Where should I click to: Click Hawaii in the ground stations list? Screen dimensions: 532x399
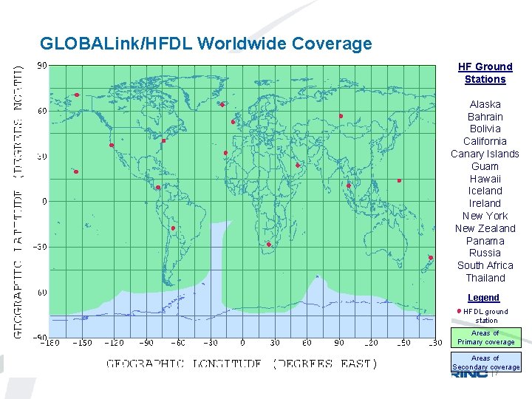(x=485, y=179)
